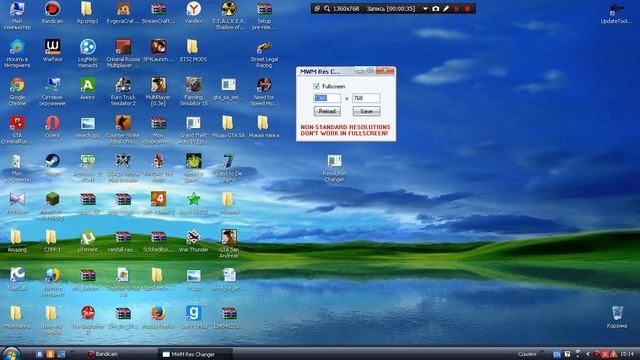Open the Warface desktop icon
Screen dimensions: 640x360
click(x=53, y=51)
